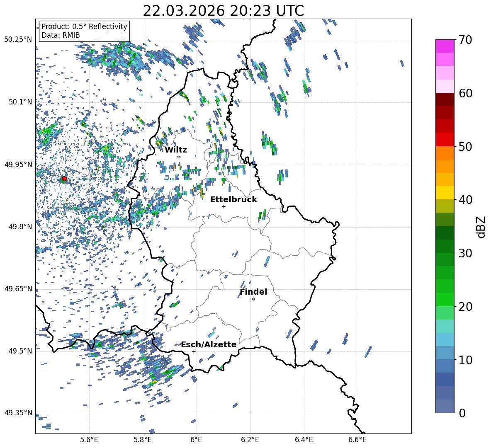Click the 49.35°N latitude label

(18, 413)
